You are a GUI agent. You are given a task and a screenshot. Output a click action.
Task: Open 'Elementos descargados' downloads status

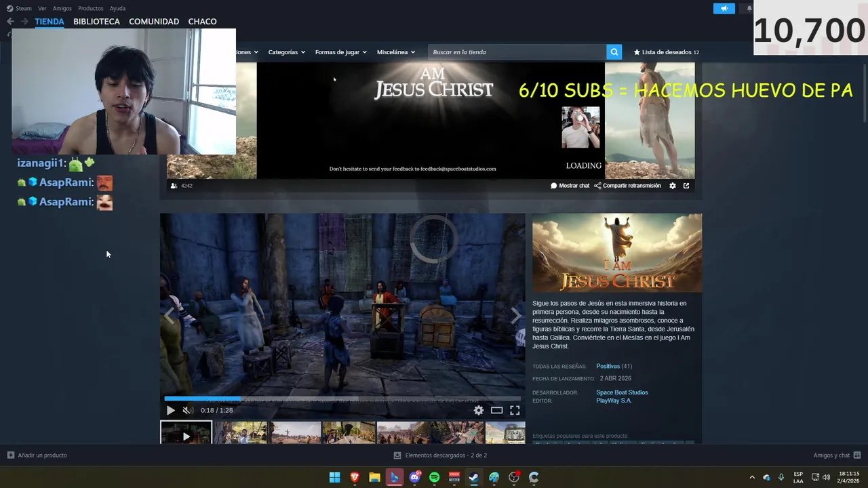click(x=440, y=455)
